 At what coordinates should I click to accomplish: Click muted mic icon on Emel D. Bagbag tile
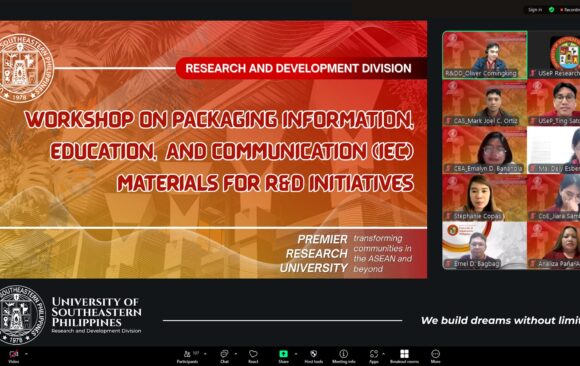[x=448, y=264]
